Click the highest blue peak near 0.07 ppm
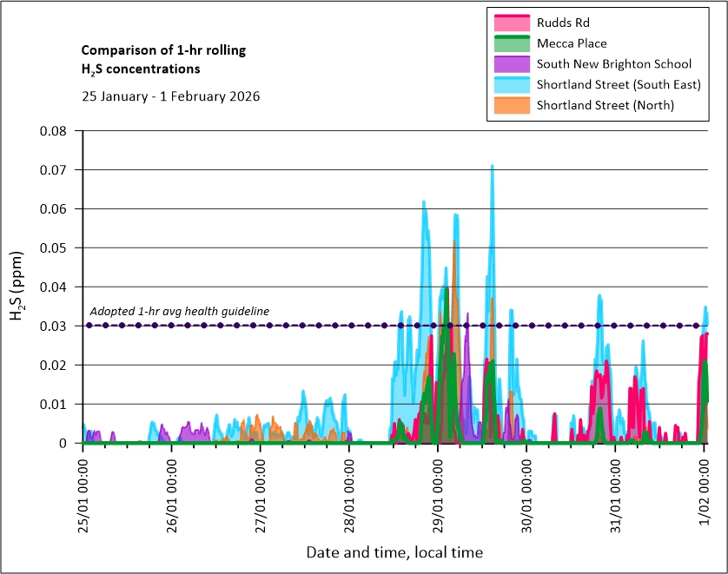Image resolution: width=728 pixels, height=574 pixels. coord(492,167)
